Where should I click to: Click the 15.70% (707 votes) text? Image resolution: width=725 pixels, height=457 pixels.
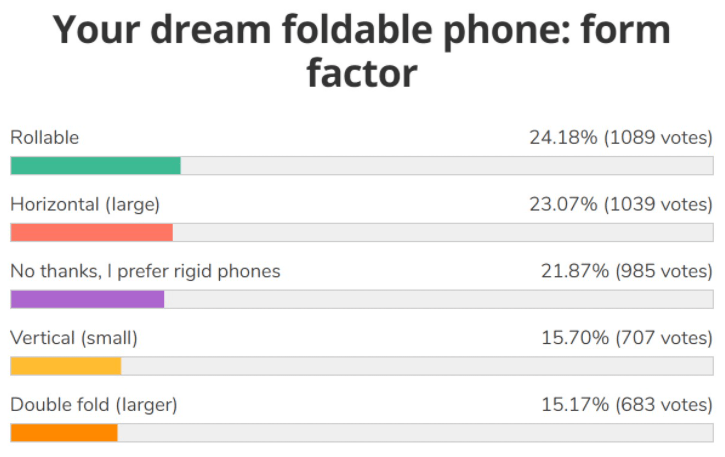click(x=624, y=338)
